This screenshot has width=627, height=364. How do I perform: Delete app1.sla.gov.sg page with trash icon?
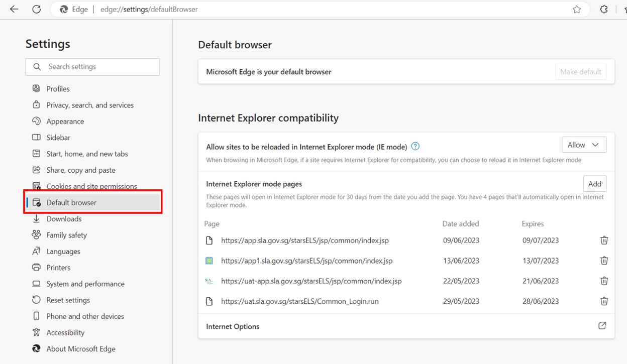(604, 261)
